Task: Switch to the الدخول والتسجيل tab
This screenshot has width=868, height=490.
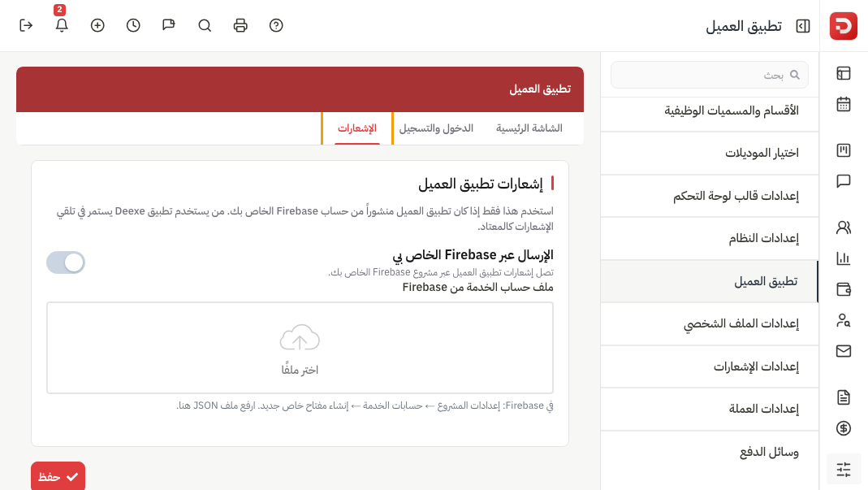Action: (436, 128)
